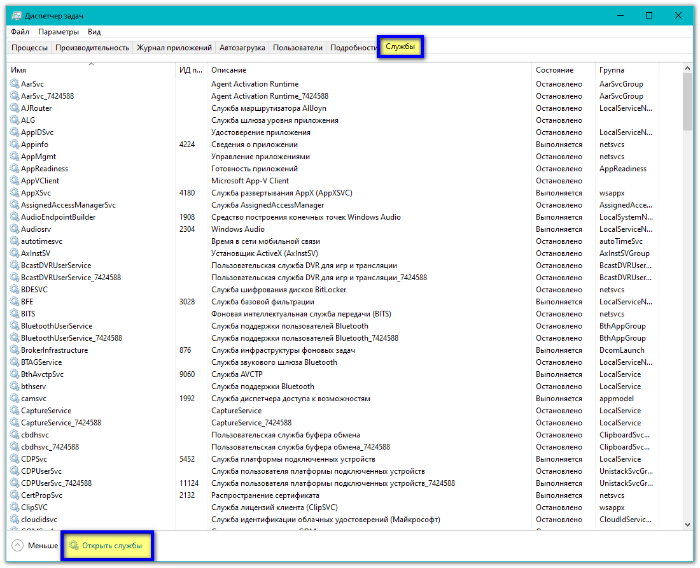Open the Параметры menu
This screenshot has width=700, height=568.
coord(59,32)
